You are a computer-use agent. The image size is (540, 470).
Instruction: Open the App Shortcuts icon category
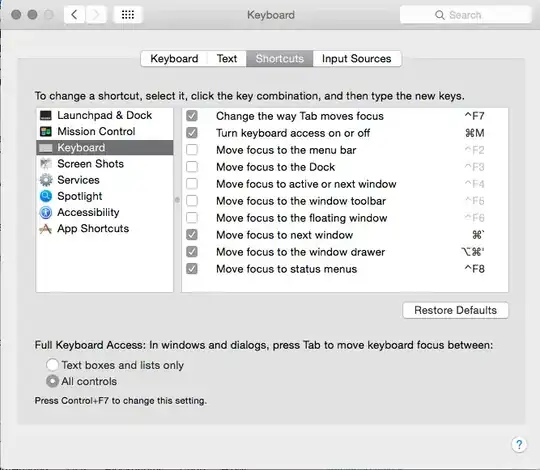(45, 229)
